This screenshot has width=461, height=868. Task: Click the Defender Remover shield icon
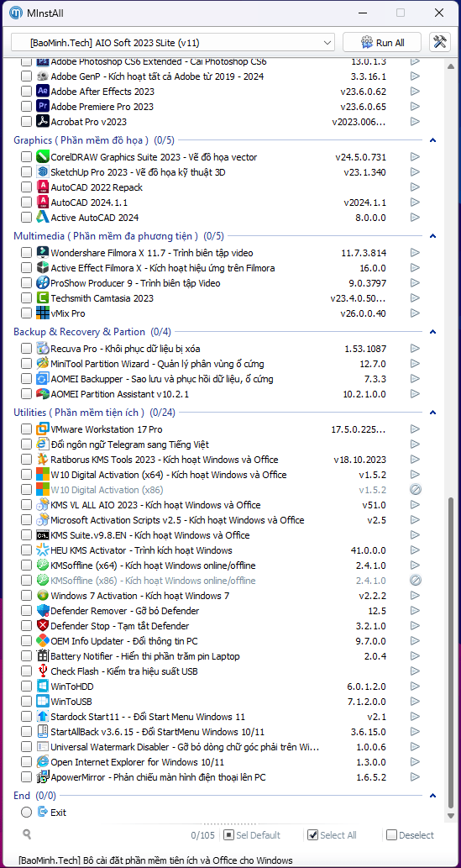[x=43, y=611]
